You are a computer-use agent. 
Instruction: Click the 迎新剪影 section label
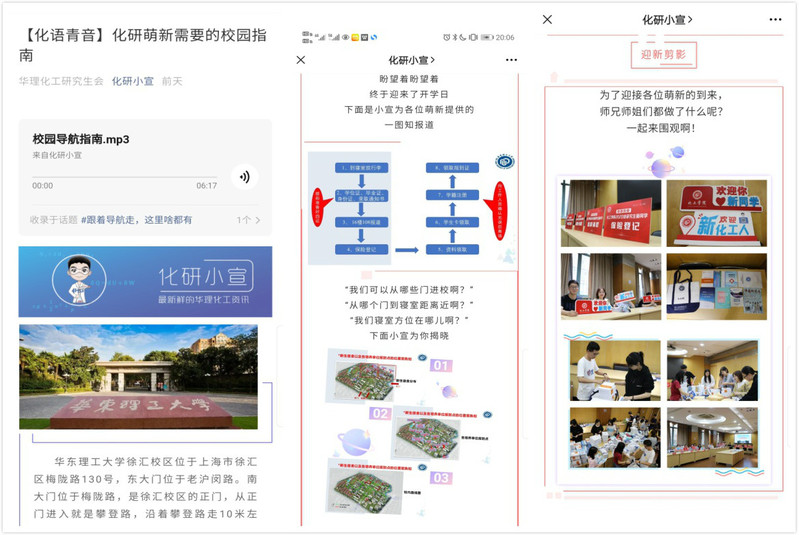pyautogui.click(x=664, y=55)
